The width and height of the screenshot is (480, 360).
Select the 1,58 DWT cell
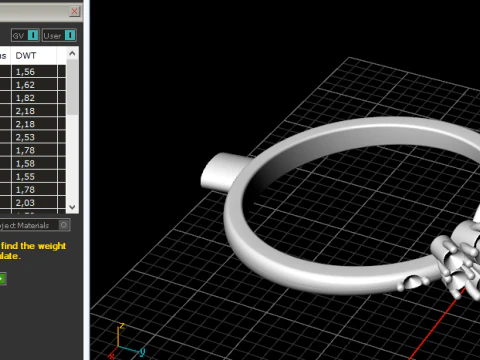click(34, 163)
